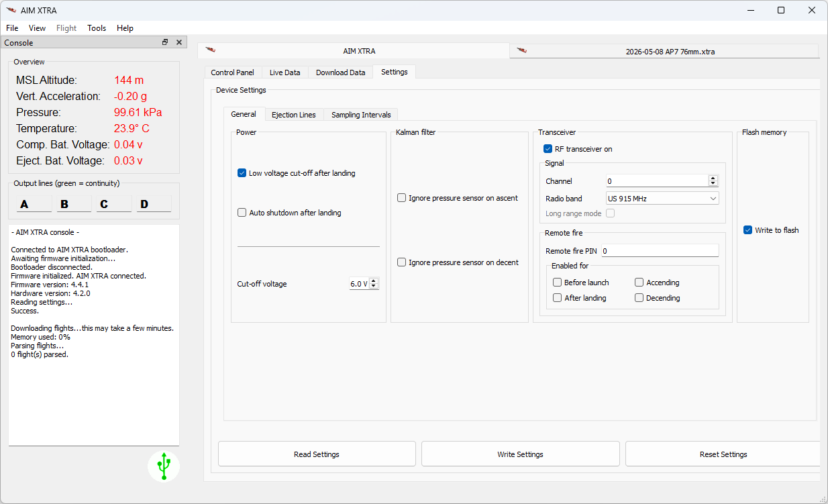Check Ignore pressure sensor on decent
Image resolution: width=828 pixels, height=504 pixels.
(x=401, y=262)
